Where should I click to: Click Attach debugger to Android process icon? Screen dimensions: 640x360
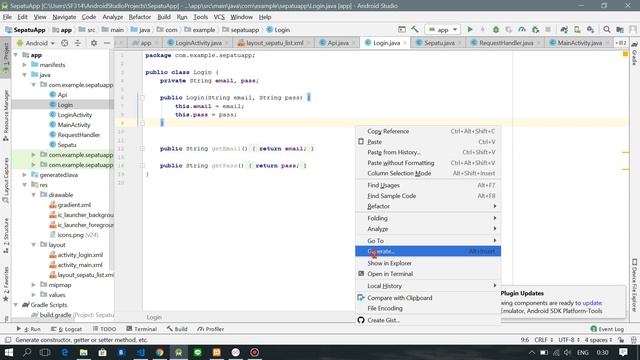pyautogui.click(x=535, y=29)
